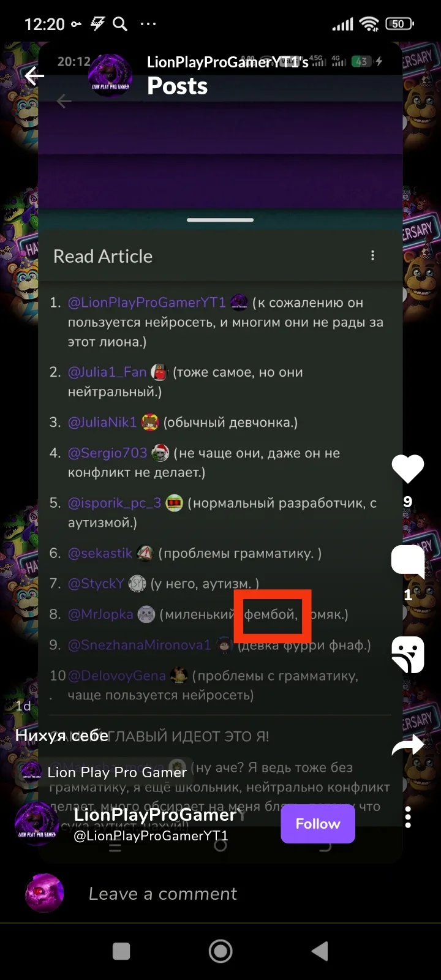Open LionPlayProGamer profile avatar near Follow

coord(37,824)
